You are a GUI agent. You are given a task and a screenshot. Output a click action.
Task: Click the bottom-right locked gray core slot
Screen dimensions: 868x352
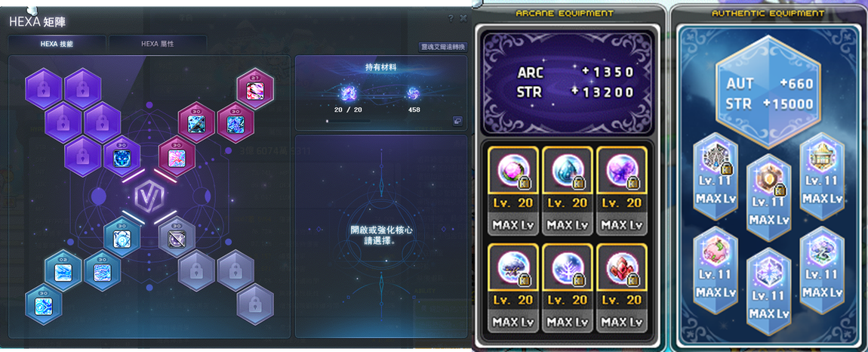[255, 304]
